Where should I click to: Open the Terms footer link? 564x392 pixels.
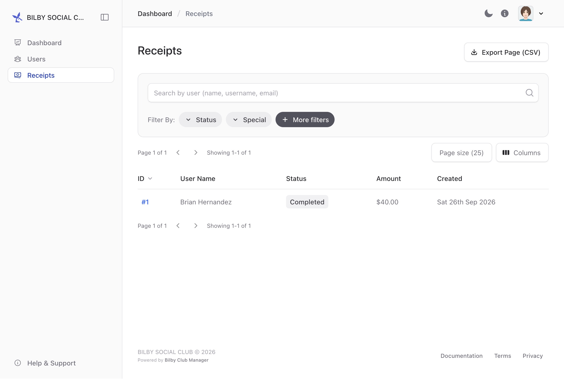(x=502, y=356)
